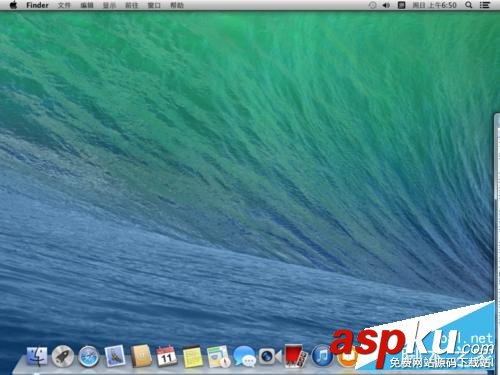
Task: Open the Maps icon in Dock
Action: click(x=218, y=356)
